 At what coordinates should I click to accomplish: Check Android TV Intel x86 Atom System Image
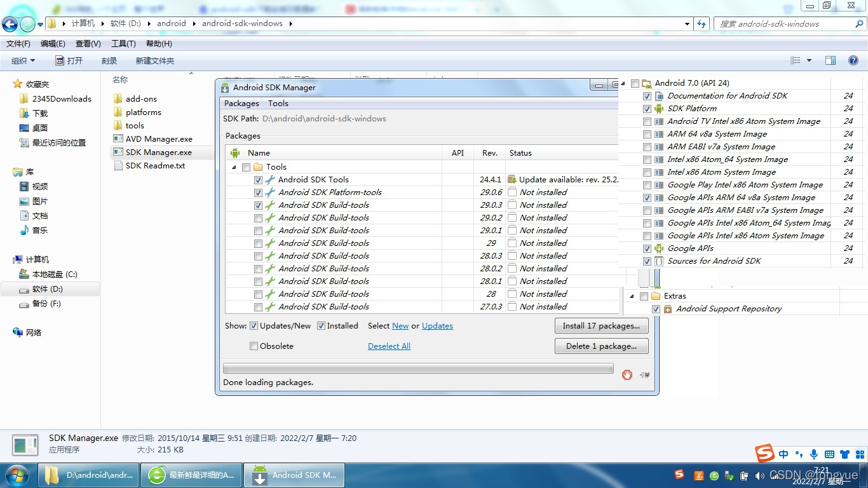pyautogui.click(x=647, y=121)
